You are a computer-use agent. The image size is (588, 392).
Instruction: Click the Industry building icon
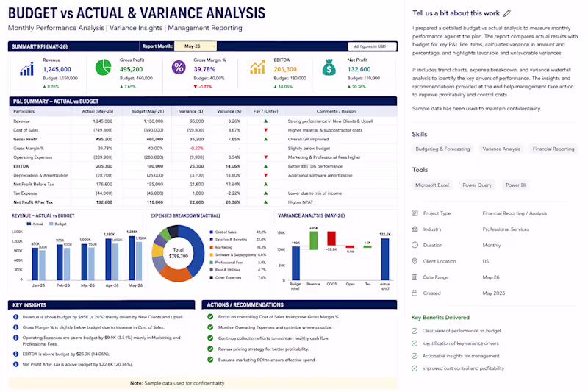415,229
